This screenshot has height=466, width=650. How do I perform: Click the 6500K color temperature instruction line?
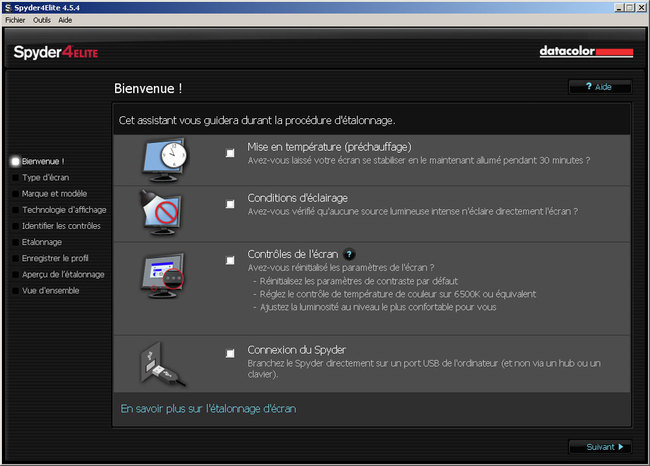(395, 294)
